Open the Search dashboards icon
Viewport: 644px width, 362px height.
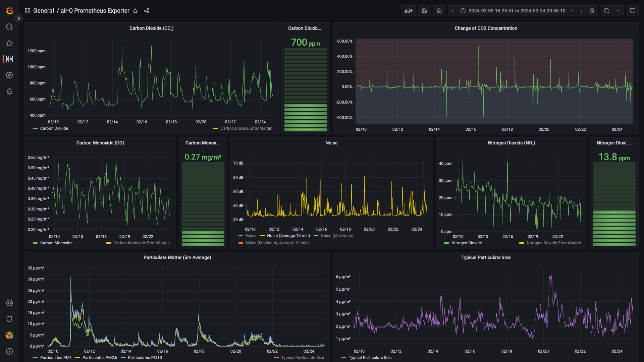tap(9, 27)
